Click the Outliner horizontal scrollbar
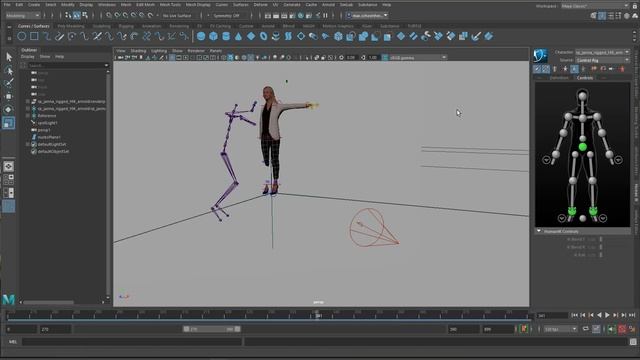The width and height of the screenshot is (640, 360). [48, 302]
